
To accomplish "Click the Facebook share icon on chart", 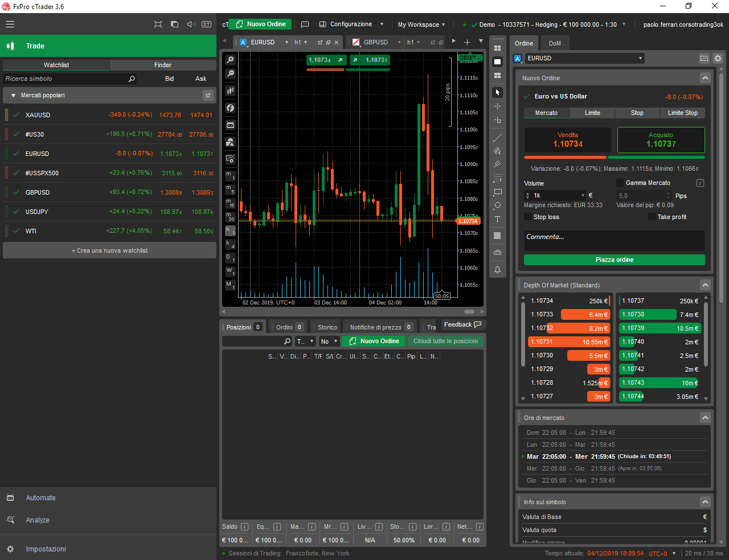I will 230,108.
